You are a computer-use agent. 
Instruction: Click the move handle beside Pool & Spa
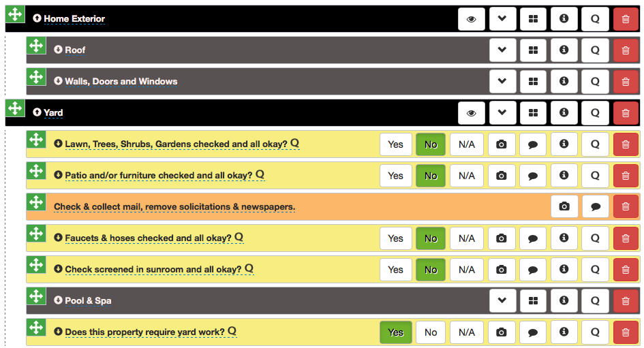pos(36,296)
